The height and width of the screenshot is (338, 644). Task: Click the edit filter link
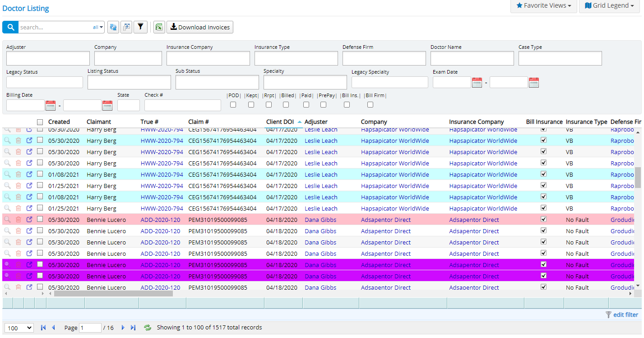pos(625,315)
